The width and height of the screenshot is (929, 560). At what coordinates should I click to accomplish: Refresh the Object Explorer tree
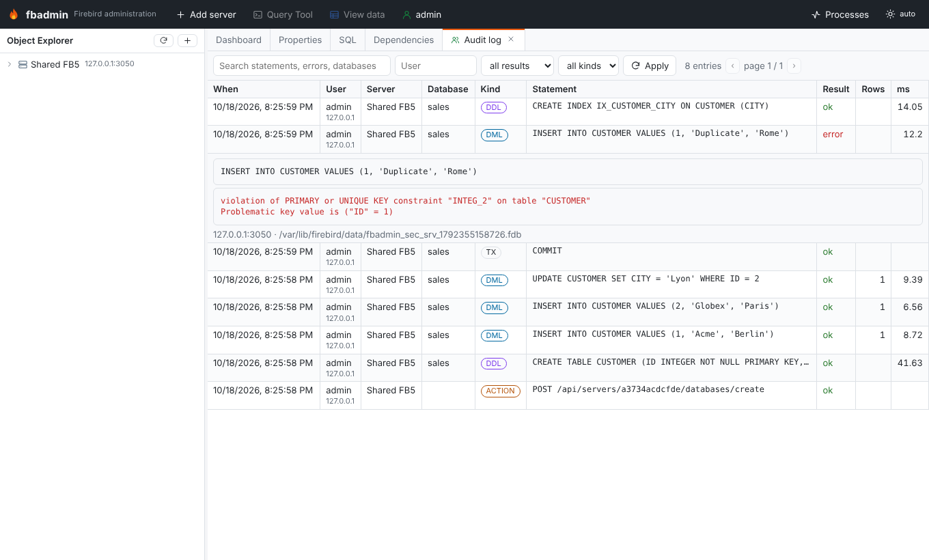(x=163, y=40)
